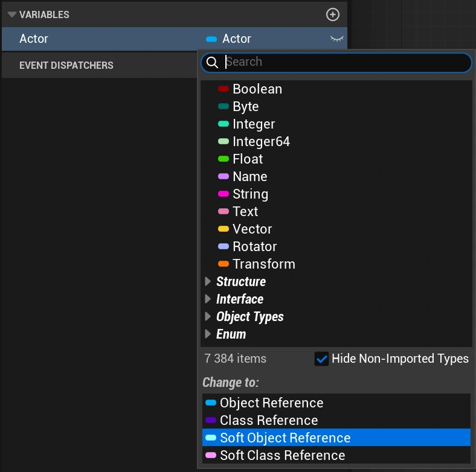Expand the Interface category
The height and width of the screenshot is (472, 476).
(x=208, y=299)
